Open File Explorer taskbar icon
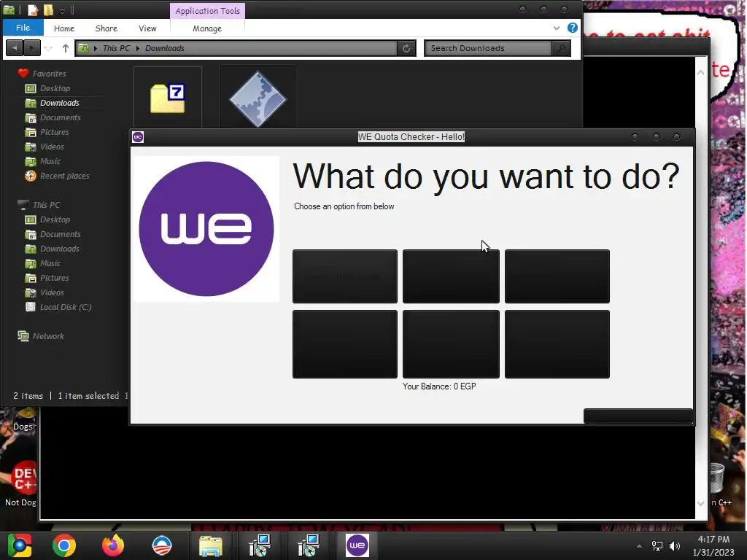Image resolution: width=747 pixels, height=560 pixels. click(x=211, y=545)
